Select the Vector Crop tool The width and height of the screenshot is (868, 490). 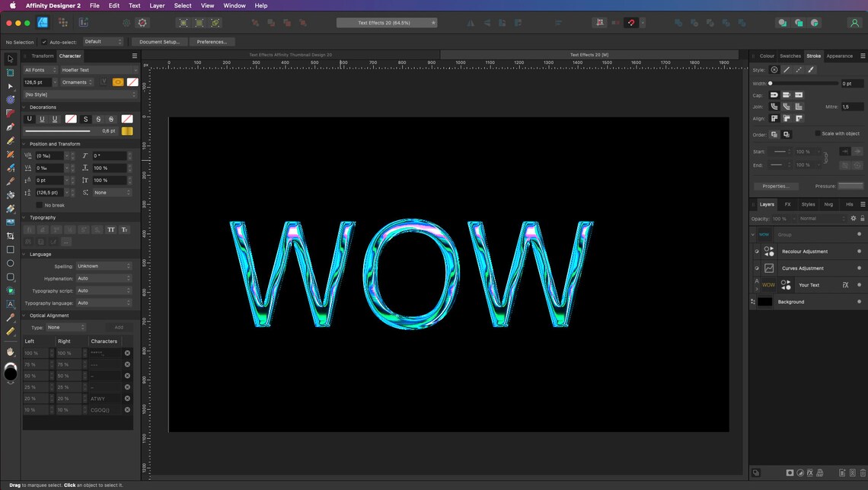pos(10,235)
